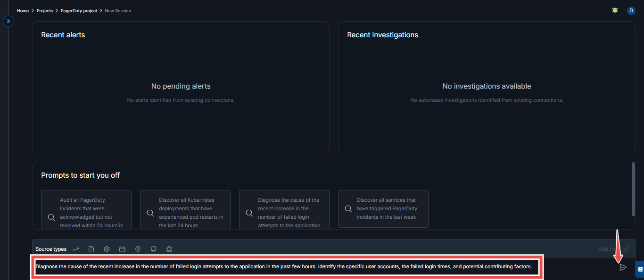
Task: Choose the Kubernetes pod restarts prompt
Action: pos(185,209)
